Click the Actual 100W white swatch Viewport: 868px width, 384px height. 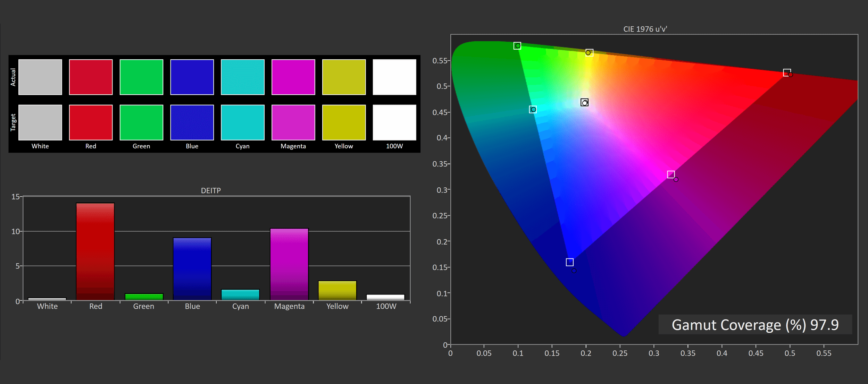click(x=394, y=77)
